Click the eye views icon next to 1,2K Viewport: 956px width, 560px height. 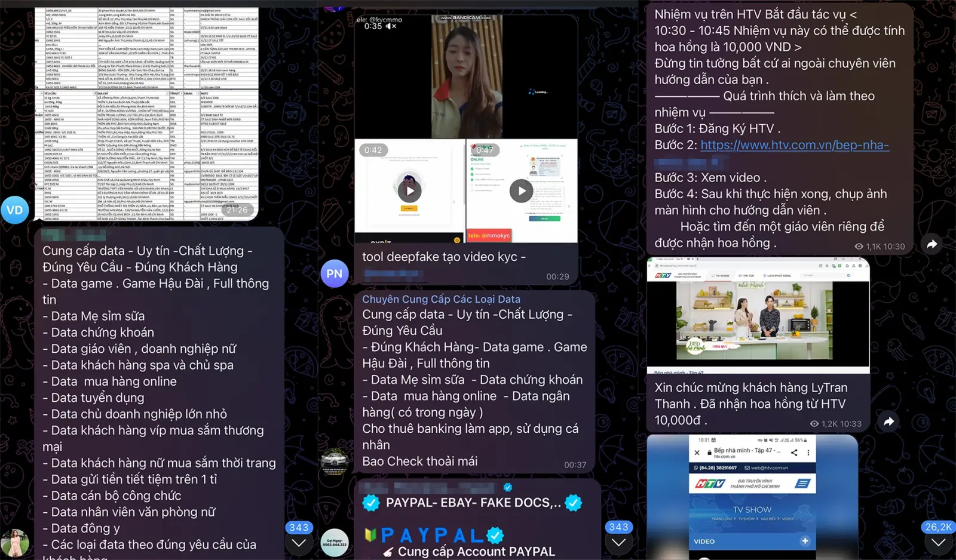coord(814,424)
